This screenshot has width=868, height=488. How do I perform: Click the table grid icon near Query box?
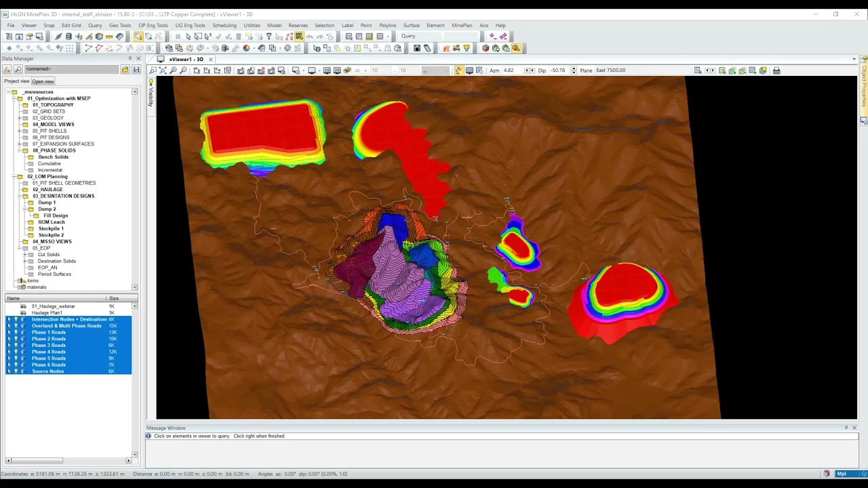pos(380,36)
